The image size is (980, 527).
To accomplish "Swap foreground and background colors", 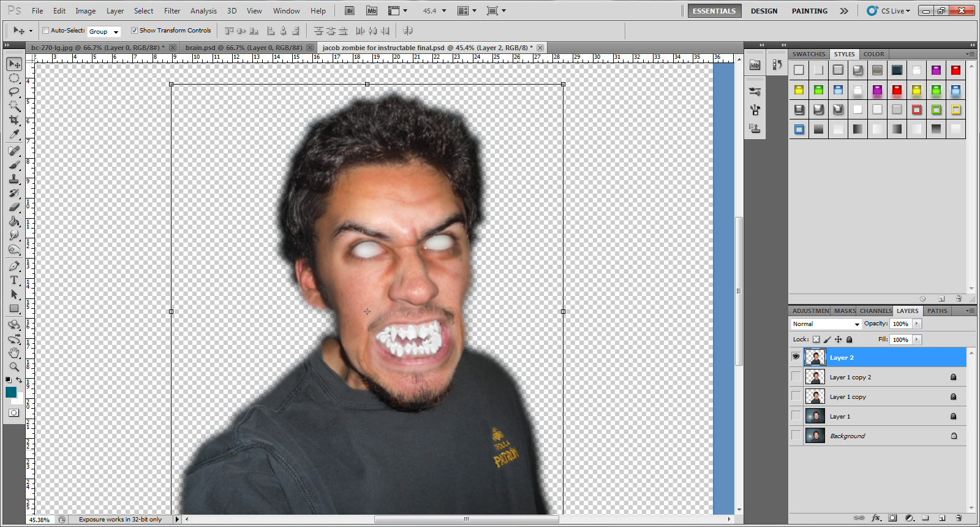I will pos(19,380).
